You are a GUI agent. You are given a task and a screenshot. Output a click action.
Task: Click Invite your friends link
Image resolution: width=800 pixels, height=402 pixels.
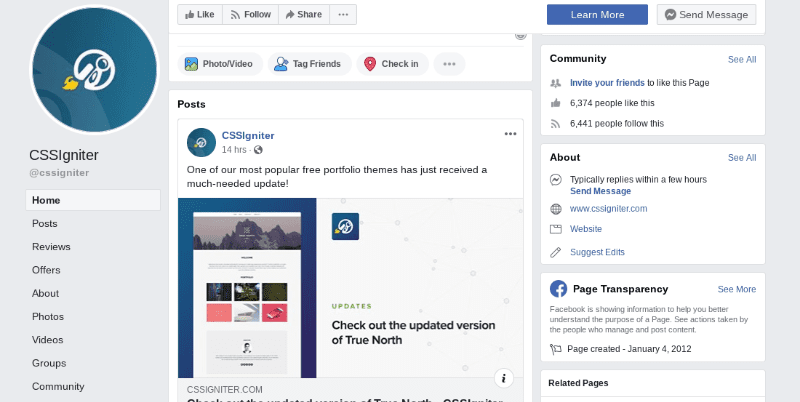(x=607, y=83)
